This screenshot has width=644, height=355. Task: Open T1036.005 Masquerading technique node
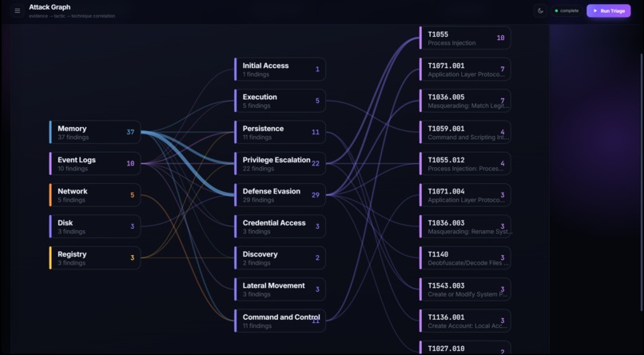(465, 101)
